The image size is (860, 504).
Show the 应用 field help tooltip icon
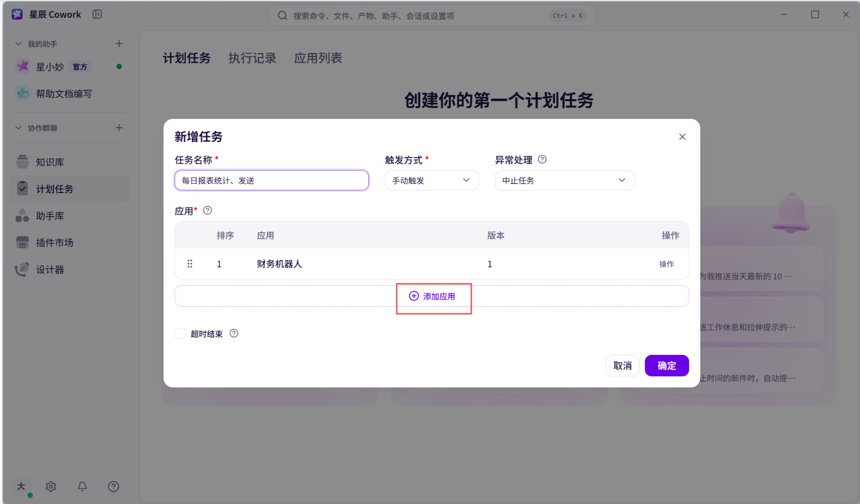pyautogui.click(x=207, y=210)
